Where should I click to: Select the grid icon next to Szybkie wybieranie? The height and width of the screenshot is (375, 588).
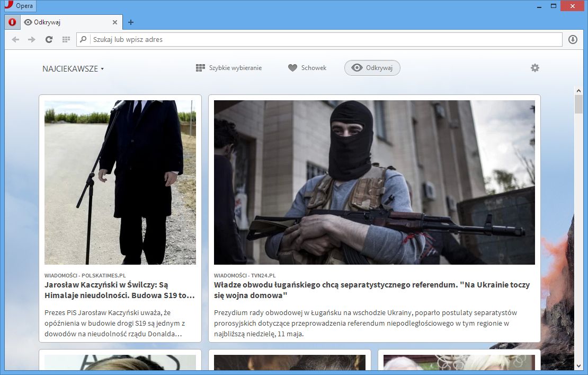[x=200, y=67]
